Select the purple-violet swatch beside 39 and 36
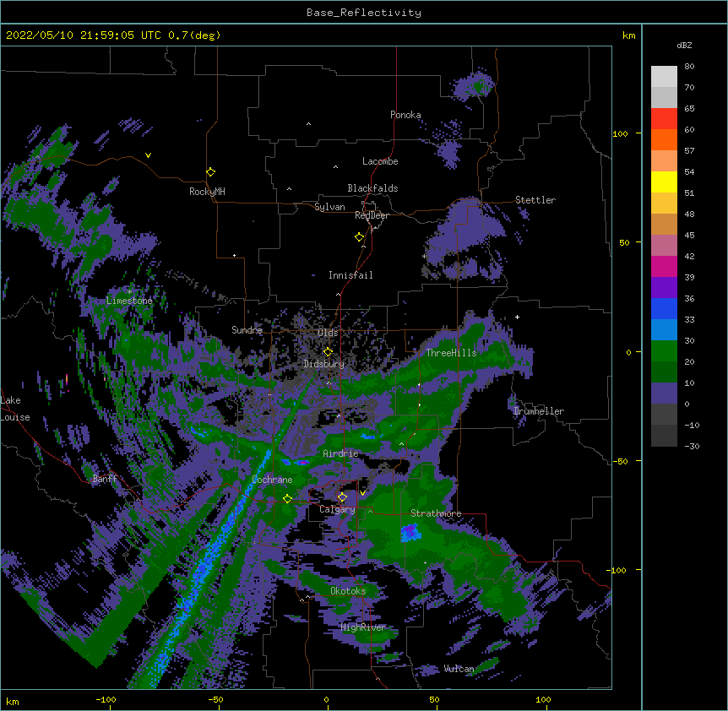728x711 pixels. (x=664, y=288)
